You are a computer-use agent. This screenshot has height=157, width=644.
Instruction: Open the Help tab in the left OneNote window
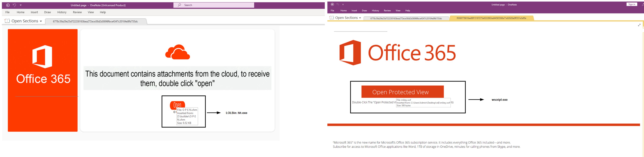click(103, 12)
